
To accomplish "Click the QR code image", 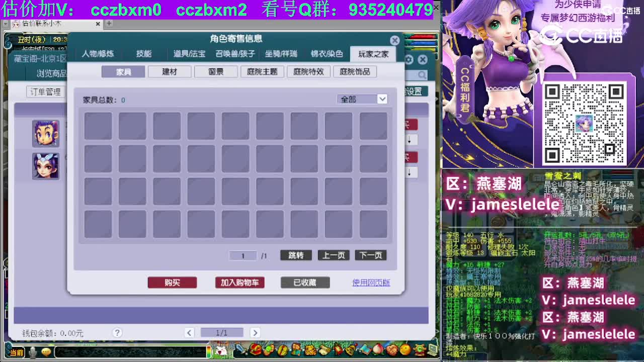I will tap(584, 123).
